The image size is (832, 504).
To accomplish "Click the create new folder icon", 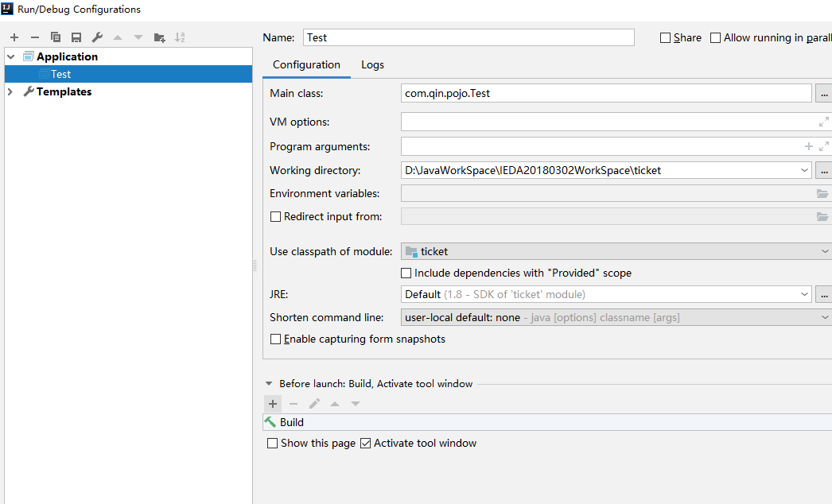I will [x=159, y=37].
